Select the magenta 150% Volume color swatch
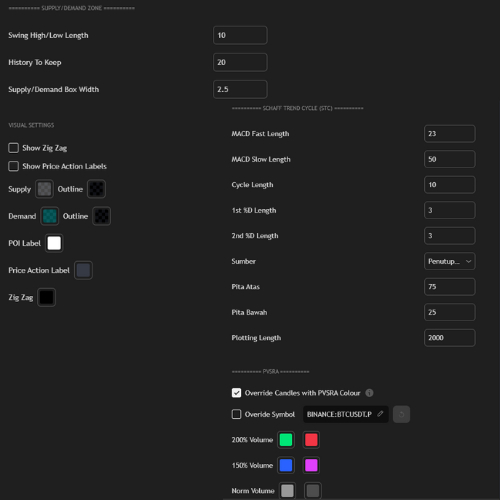The height and width of the screenshot is (500, 500). 311,465
